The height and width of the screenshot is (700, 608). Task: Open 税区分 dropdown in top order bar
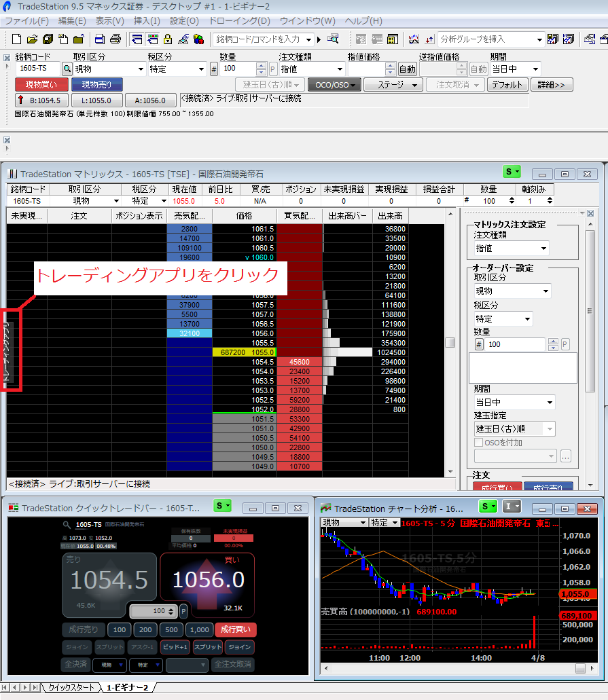coord(201,69)
